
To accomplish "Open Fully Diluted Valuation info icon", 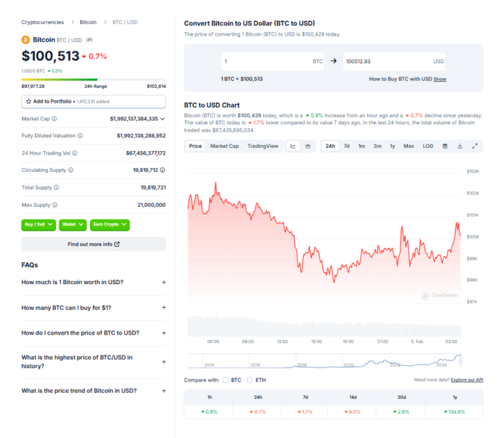I will (81, 136).
